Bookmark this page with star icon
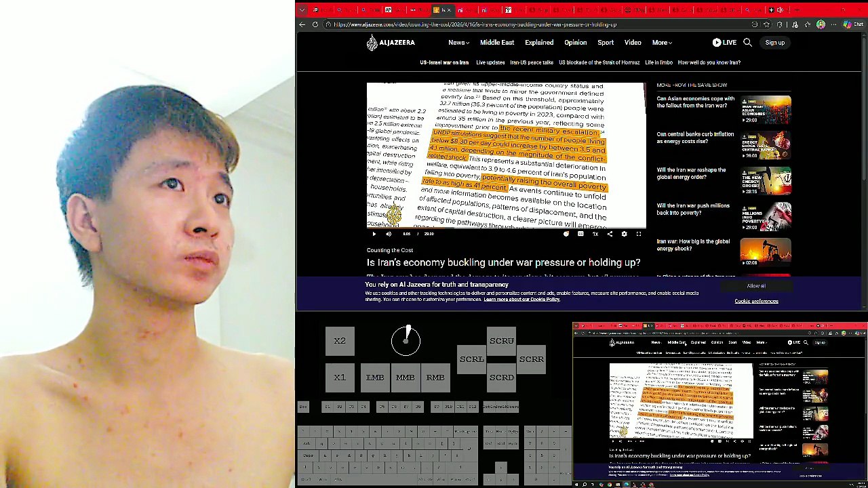 coord(767,24)
